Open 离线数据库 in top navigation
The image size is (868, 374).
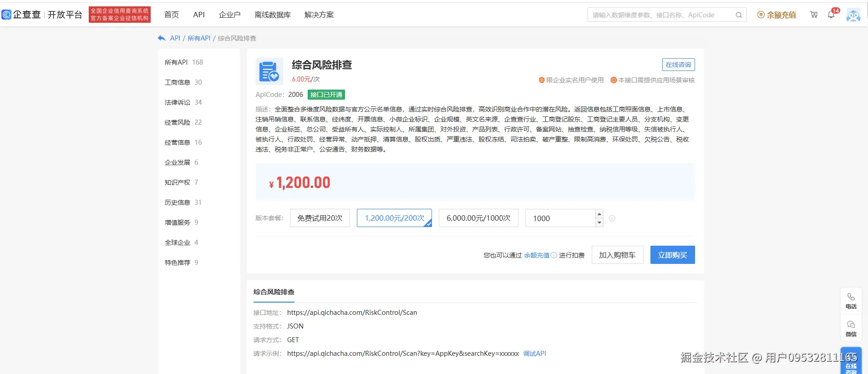[273, 15]
